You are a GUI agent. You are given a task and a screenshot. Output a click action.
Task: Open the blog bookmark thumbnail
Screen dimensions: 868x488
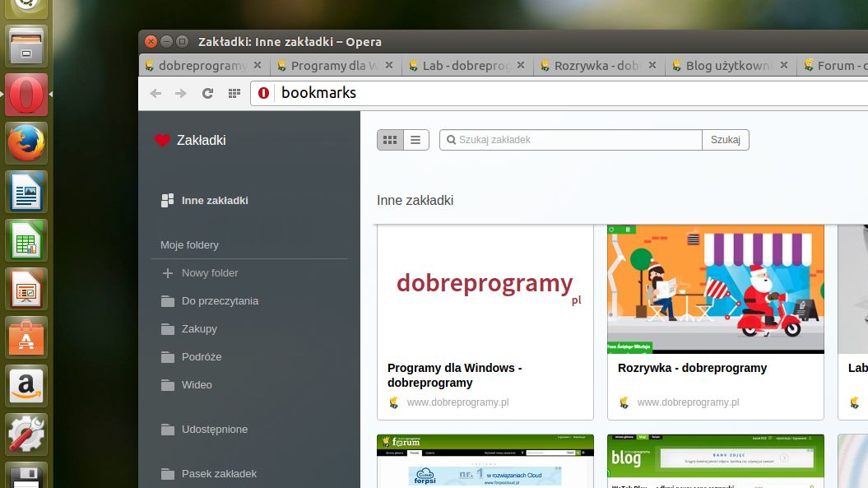716,462
